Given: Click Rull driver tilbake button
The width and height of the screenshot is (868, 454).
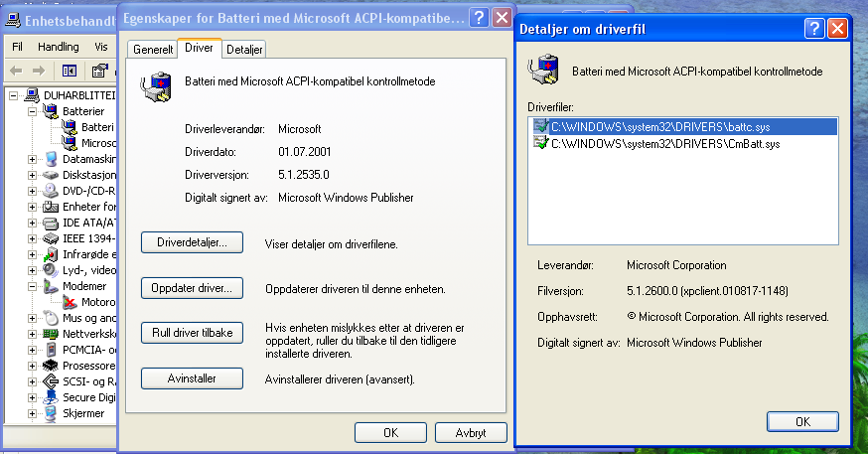Looking at the screenshot, I should (192, 333).
